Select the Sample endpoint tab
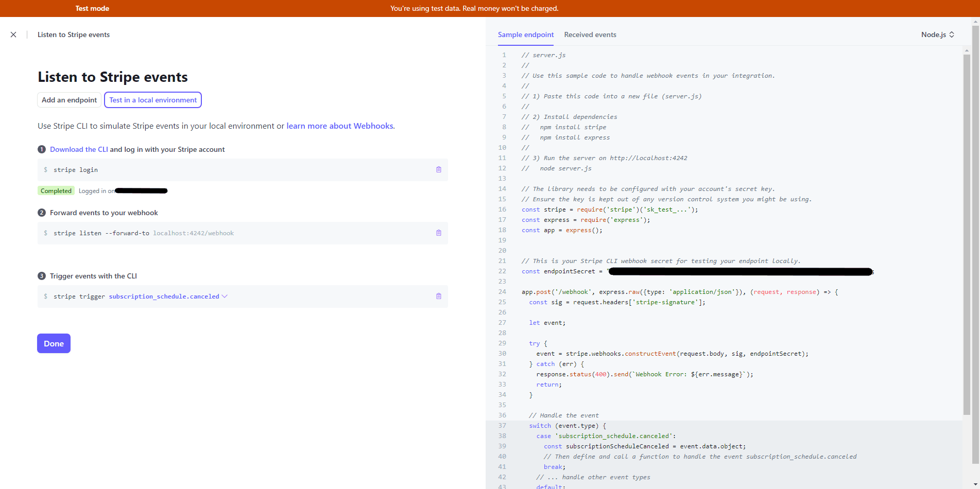 point(525,34)
